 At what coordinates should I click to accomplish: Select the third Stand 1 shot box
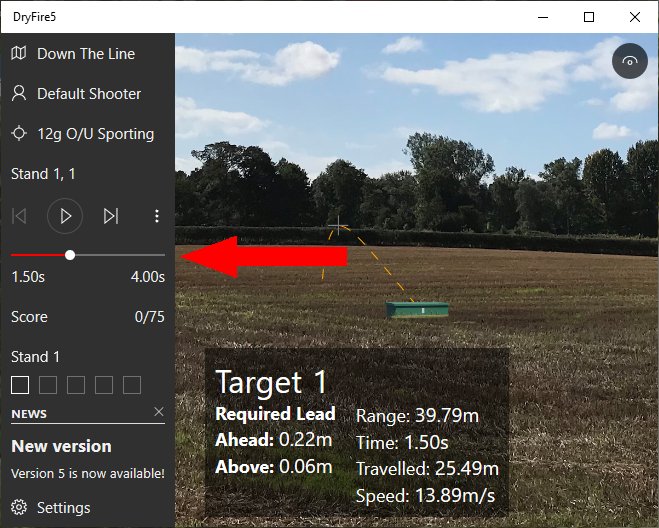[x=76, y=384]
